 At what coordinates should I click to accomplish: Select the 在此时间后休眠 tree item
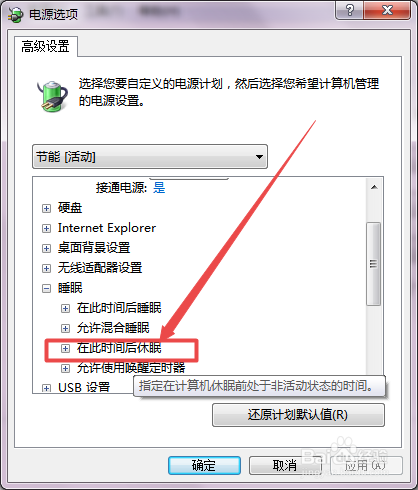click(119, 348)
